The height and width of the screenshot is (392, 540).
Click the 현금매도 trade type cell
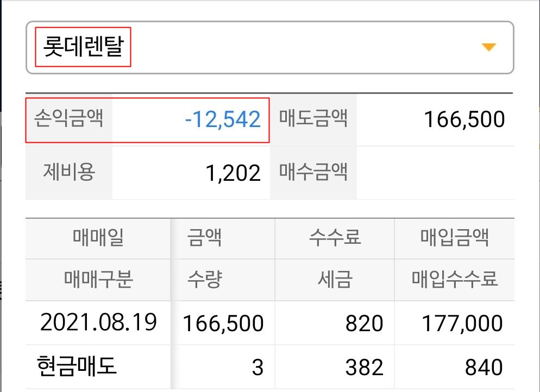(x=77, y=366)
